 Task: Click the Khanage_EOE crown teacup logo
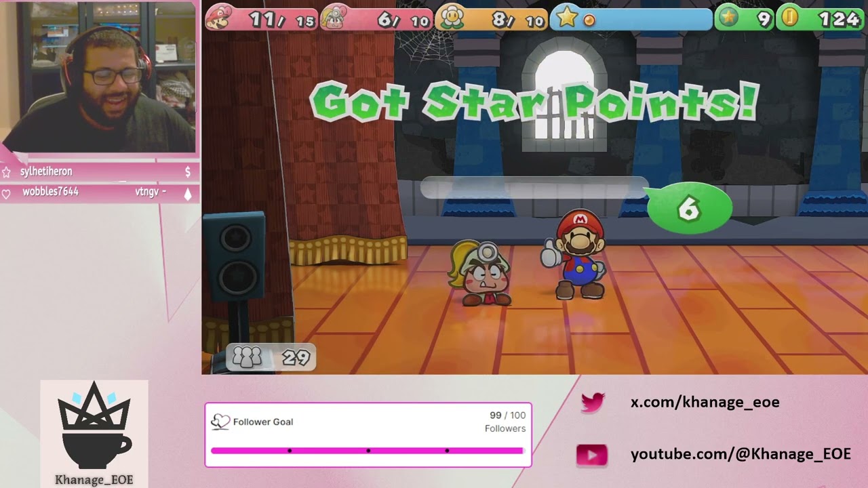[94, 426]
